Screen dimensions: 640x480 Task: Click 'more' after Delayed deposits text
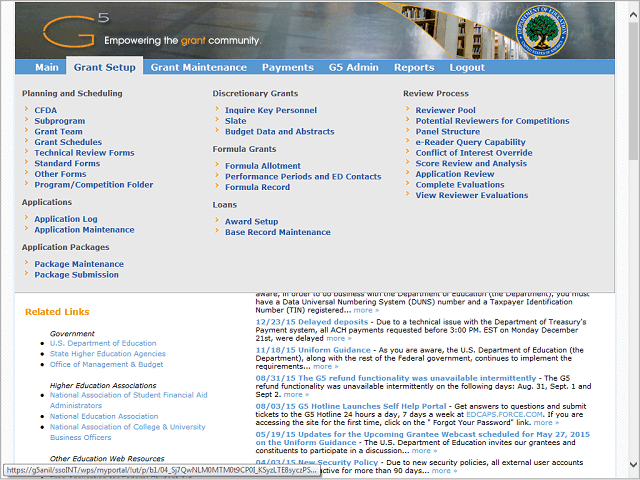[x=339, y=338]
